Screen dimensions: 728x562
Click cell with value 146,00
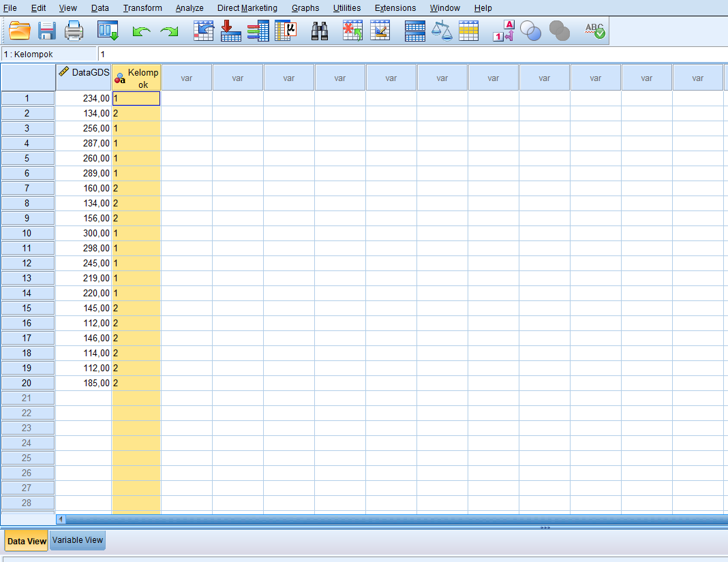[84, 338]
